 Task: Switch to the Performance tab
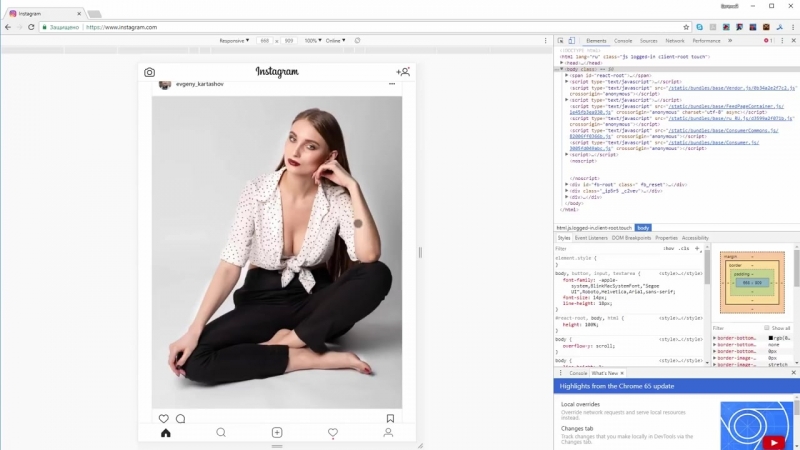click(x=706, y=40)
